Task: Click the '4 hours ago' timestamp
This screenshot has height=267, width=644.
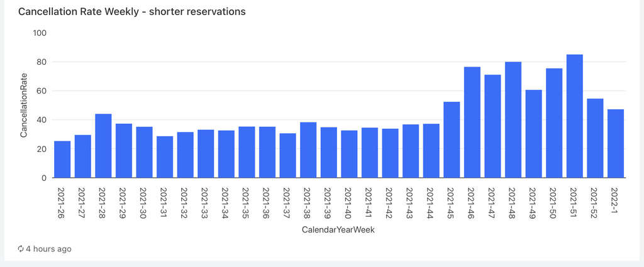Action: [x=48, y=249]
